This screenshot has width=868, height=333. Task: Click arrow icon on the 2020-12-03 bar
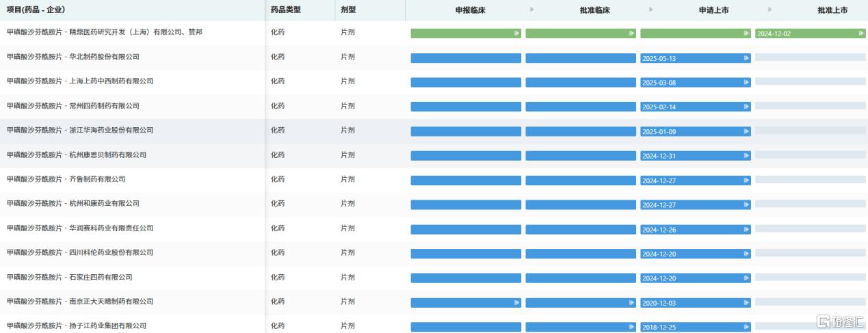point(746,303)
